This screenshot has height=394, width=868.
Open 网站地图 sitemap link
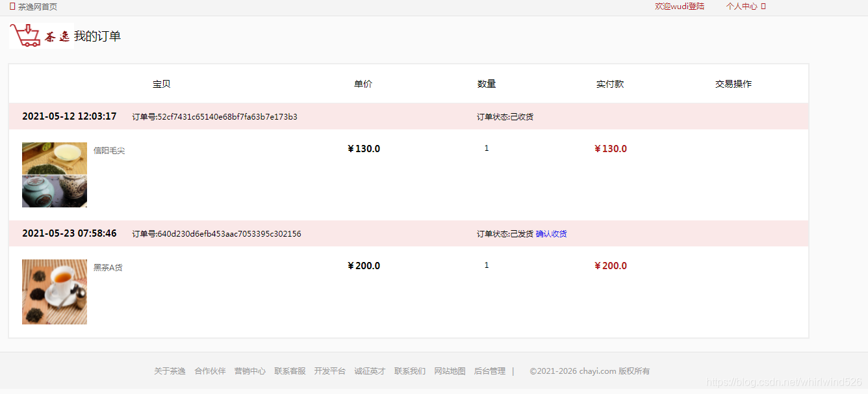pyautogui.click(x=450, y=371)
